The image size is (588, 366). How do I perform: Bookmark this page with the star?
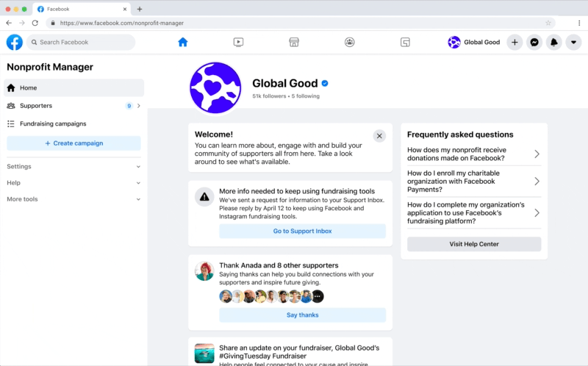548,23
